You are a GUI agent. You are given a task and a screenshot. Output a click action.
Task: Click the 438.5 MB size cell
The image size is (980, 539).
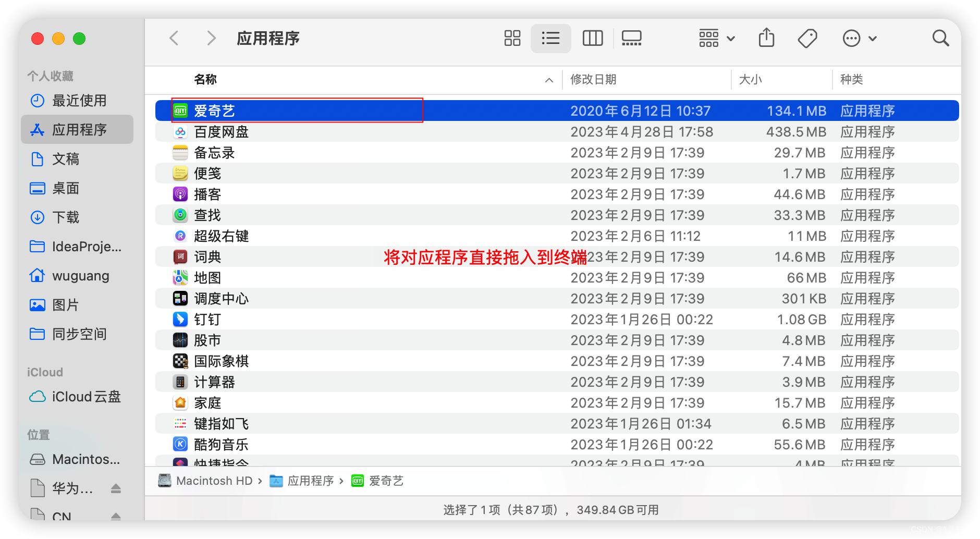[x=796, y=132]
